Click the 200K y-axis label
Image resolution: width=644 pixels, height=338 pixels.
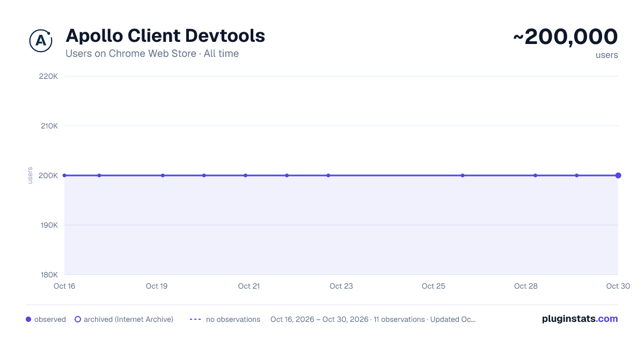(49, 175)
